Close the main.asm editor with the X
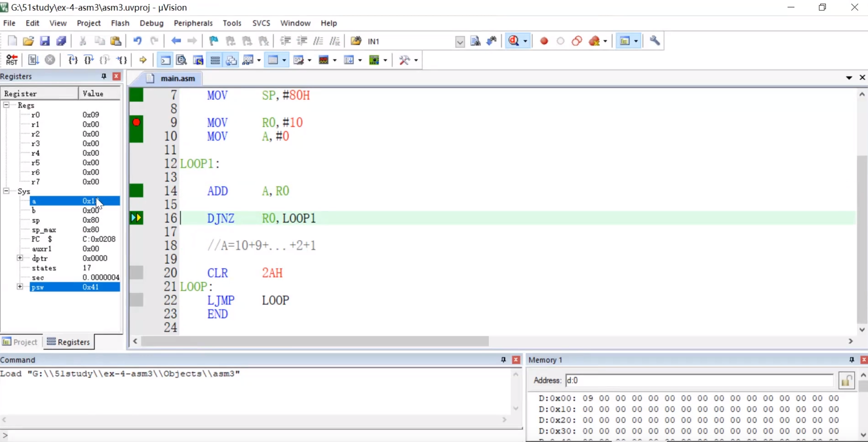 click(862, 78)
